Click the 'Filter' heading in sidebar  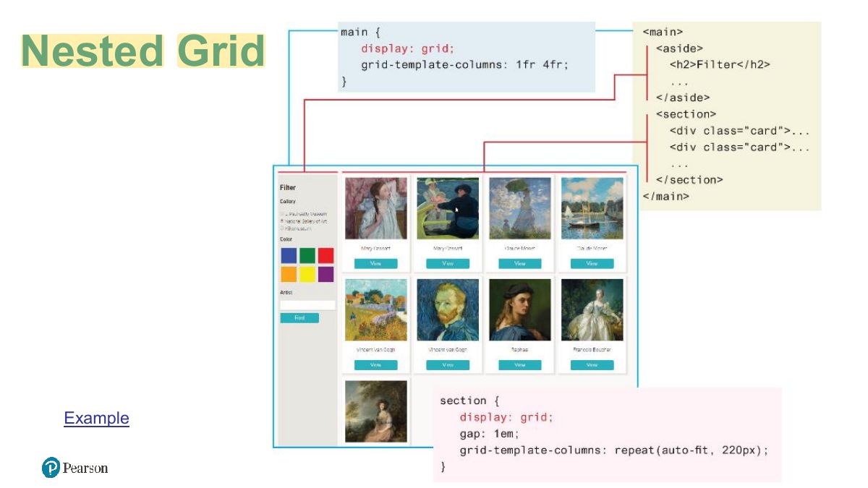pos(288,187)
